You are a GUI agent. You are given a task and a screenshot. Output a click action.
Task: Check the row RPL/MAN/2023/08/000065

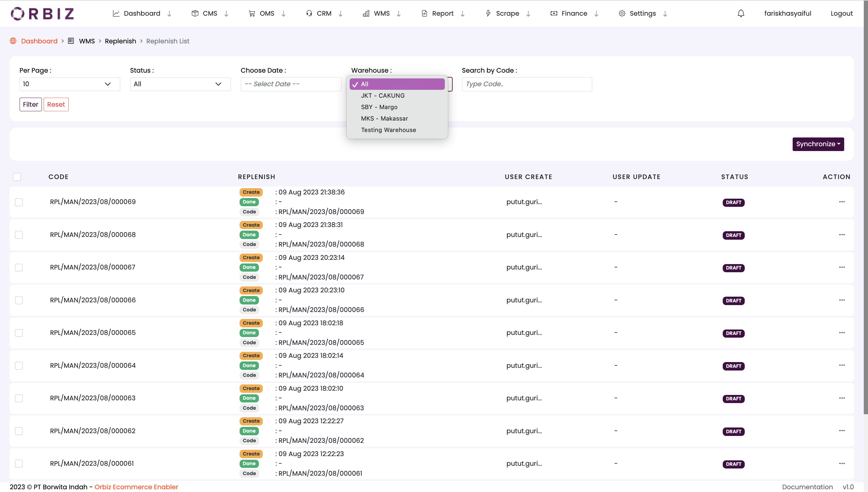[x=19, y=333]
